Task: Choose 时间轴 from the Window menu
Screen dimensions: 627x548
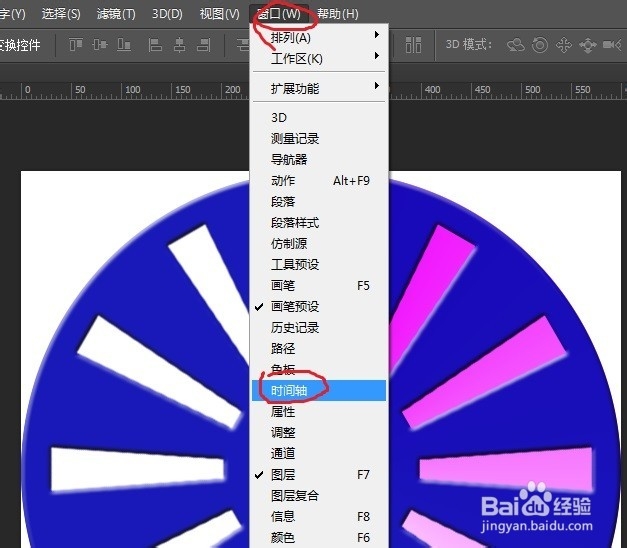Action: pyautogui.click(x=319, y=390)
